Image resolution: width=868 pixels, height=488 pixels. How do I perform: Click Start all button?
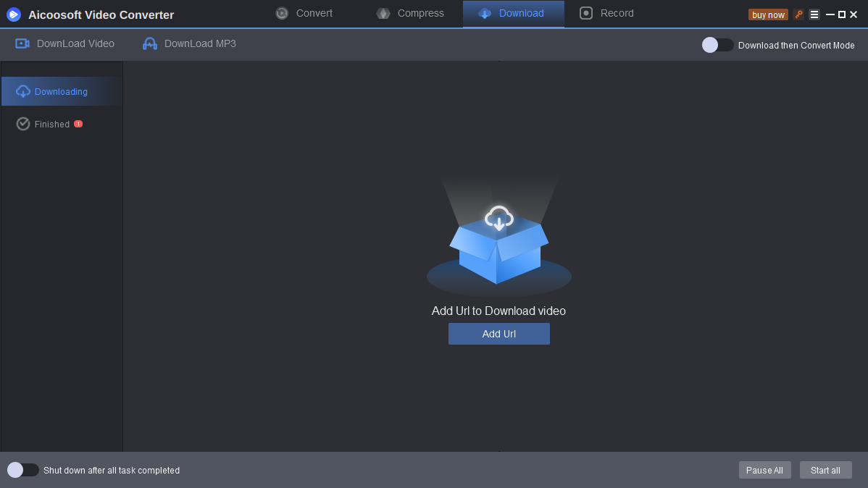825,470
